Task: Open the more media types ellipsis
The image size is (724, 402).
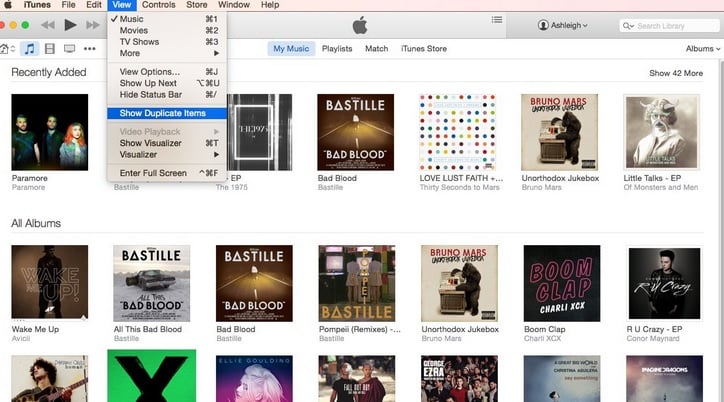Action: (x=90, y=48)
